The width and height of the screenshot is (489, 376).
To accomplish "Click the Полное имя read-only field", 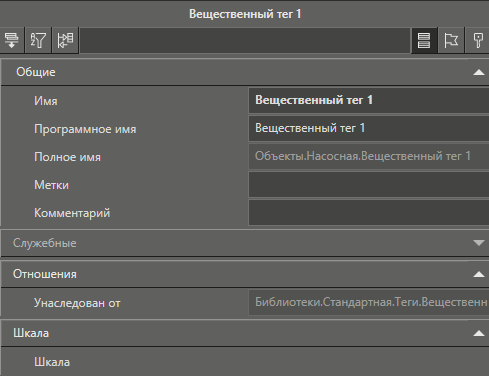I will pos(369,156).
